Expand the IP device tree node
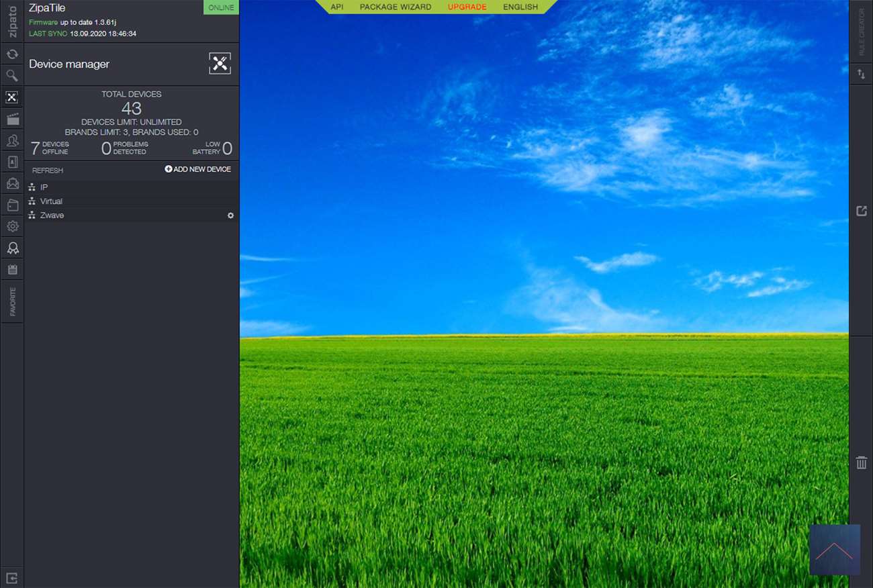 point(44,187)
